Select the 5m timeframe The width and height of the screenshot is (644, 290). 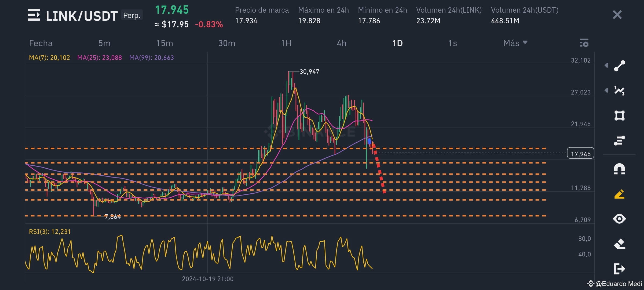coord(104,43)
